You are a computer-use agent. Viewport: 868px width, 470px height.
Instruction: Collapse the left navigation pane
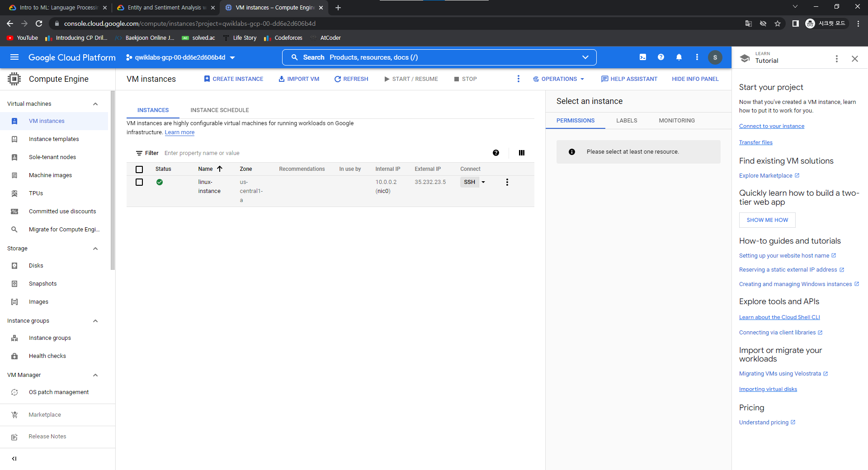14,458
